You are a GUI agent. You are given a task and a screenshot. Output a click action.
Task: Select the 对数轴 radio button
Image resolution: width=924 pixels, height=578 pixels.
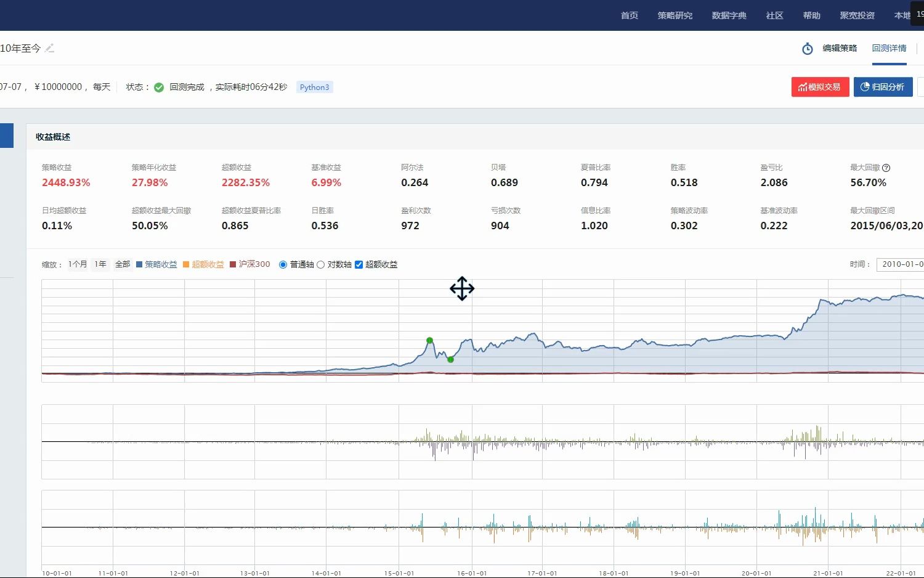click(320, 265)
